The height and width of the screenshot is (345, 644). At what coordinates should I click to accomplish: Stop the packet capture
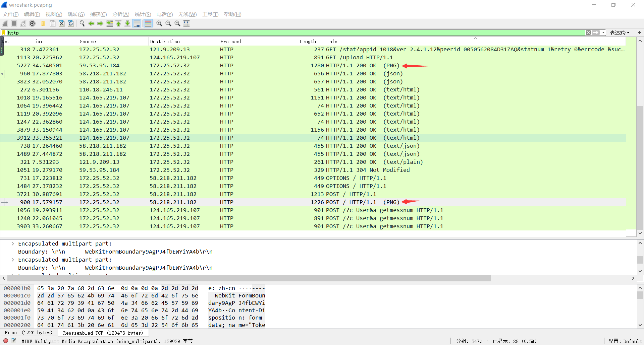click(14, 23)
